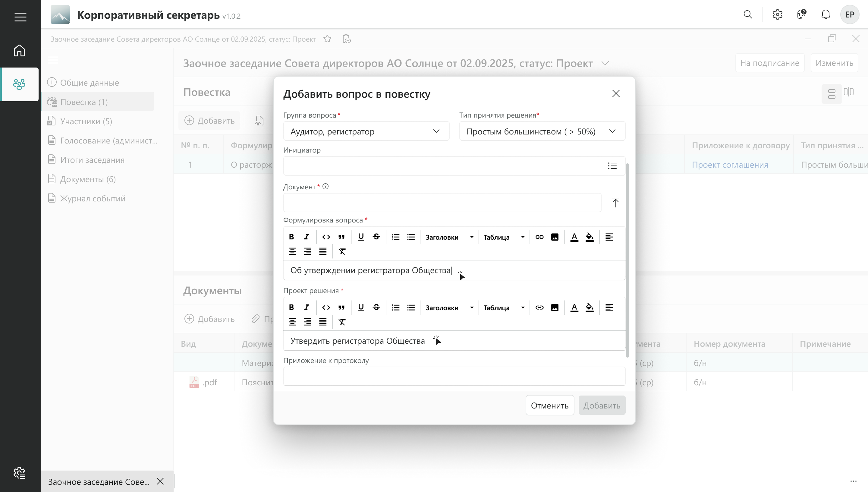Open the Проект соглашения link
The width and height of the screenshot is (868, 492).
[730, 165]
